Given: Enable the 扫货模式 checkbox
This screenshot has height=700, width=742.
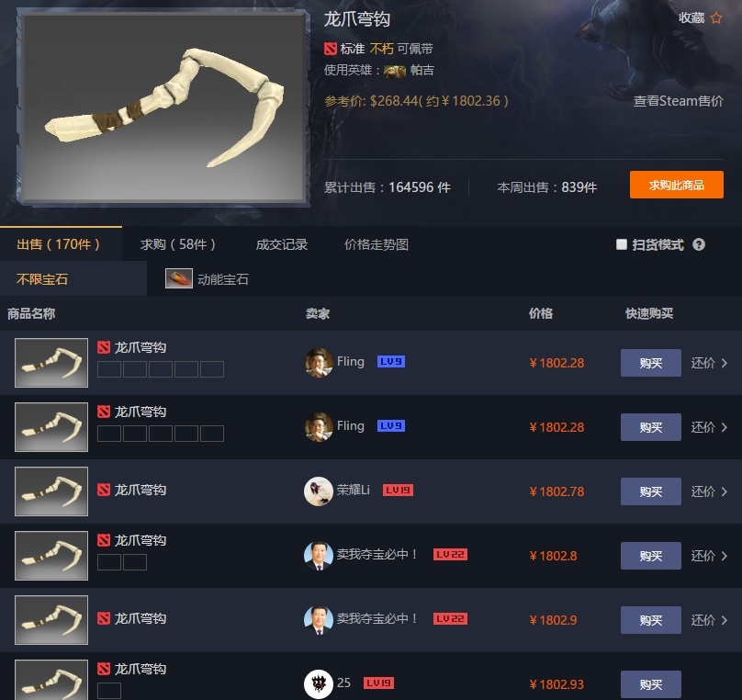Looking at the screenshot, I should [622, 244].
